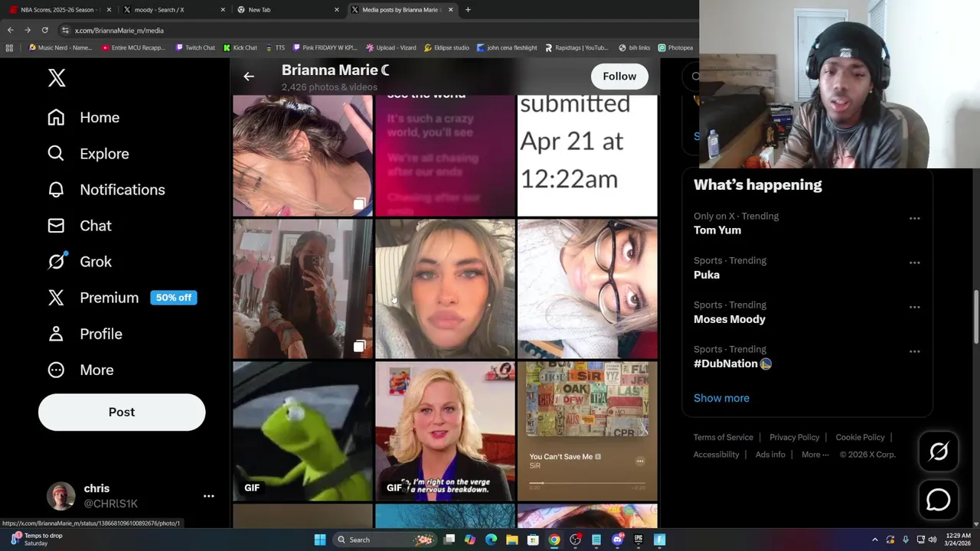Switch to the NBA Scores browser tab
The image size is (980, 551).
click(58, 10)
